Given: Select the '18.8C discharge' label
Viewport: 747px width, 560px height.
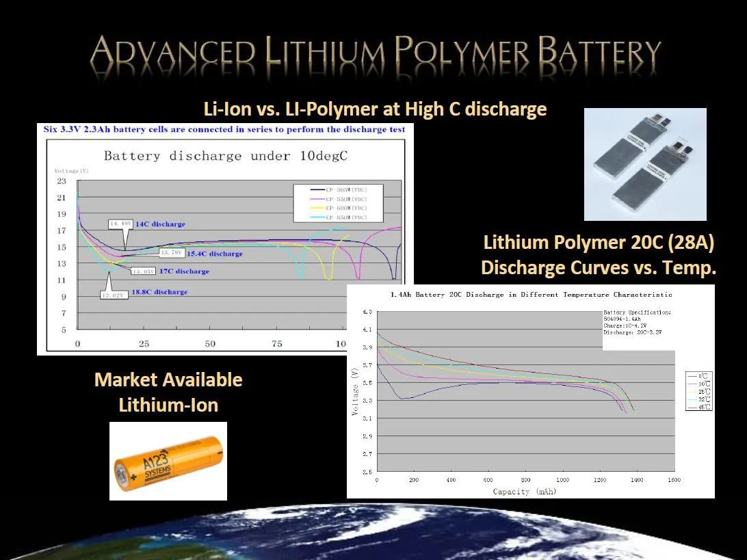Looking at the screenshot, I should coord(159,292).
